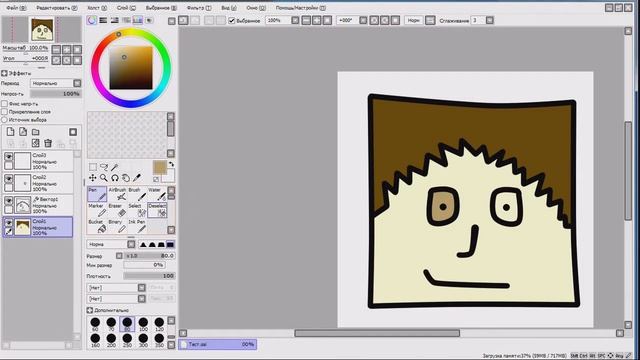Image resolution: width=640 pixels, height=360 pixels.
Task: Open the Слой menu
Action: pos(126,8)
